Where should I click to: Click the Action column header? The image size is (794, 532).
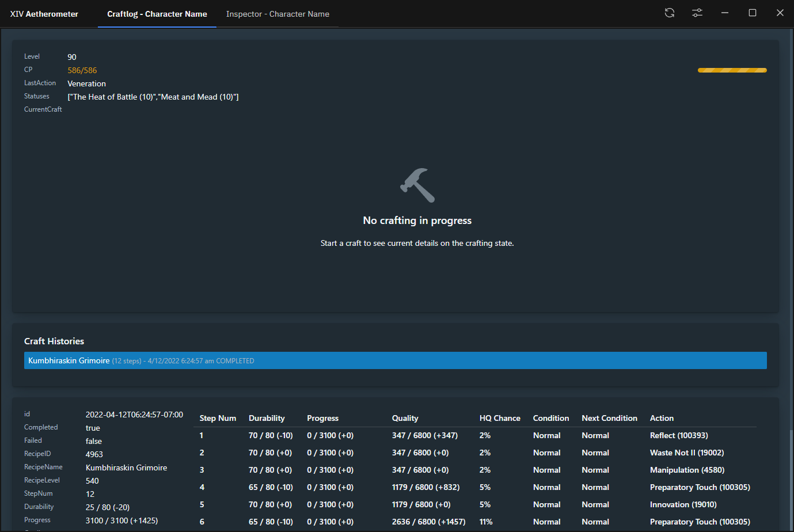(x=662, y=418)
